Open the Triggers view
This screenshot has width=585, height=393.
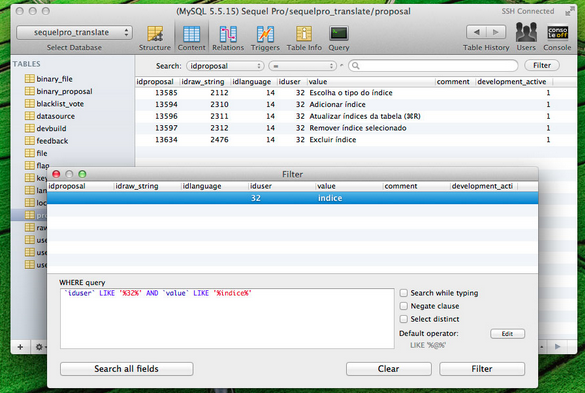265,38
